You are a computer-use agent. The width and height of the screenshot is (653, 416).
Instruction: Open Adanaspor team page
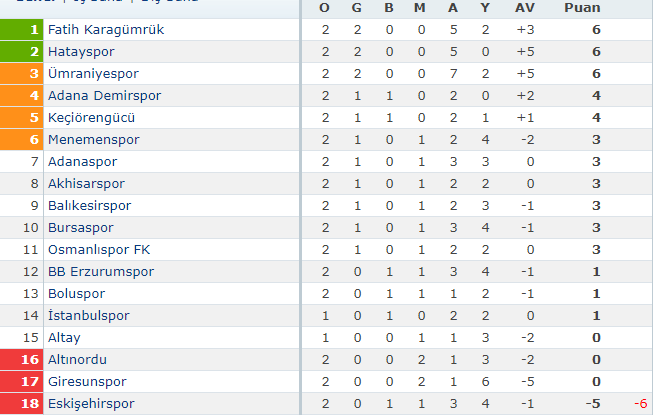point(82,162)
